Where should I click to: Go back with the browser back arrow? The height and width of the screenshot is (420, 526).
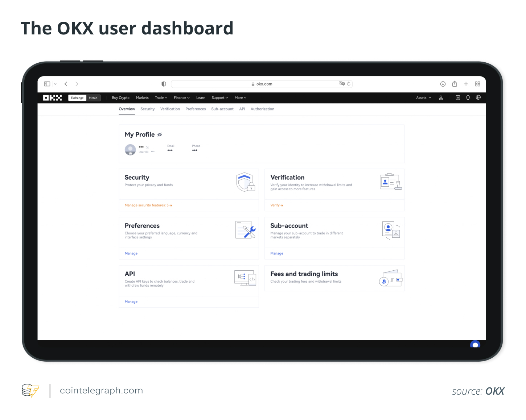point(66,84)
